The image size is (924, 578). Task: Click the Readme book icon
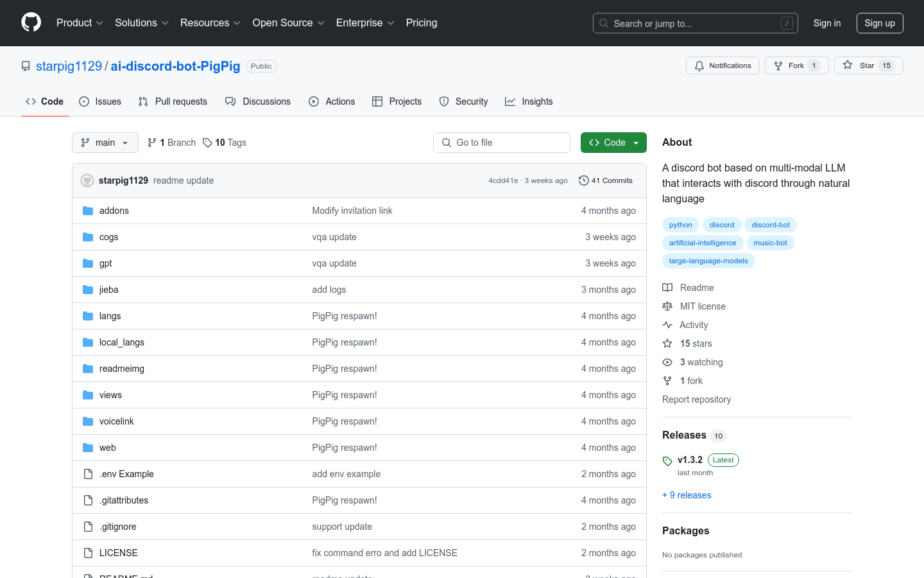tap(667, 288)
